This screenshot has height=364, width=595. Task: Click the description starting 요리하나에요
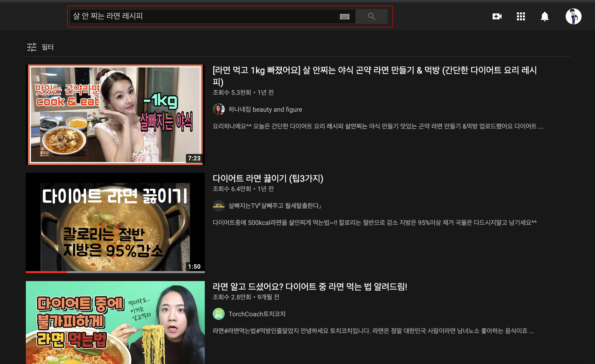click(x=378, y=126)
